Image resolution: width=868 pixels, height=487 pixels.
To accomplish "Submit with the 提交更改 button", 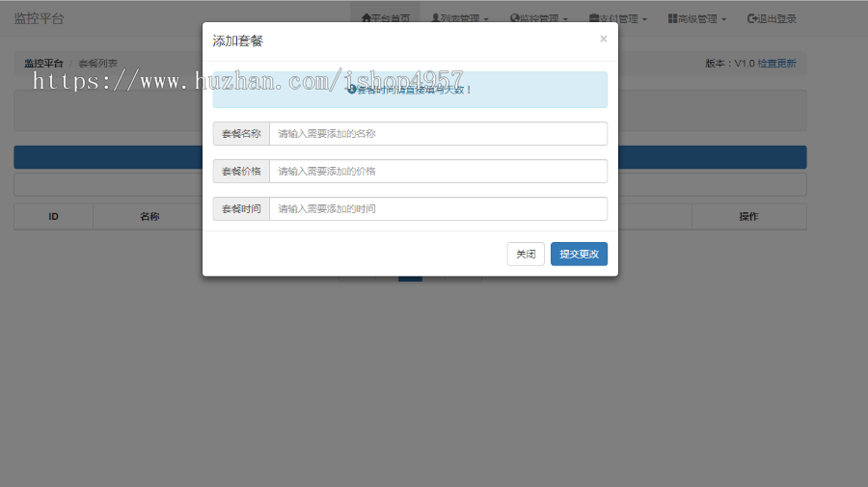I will [579, 254].
